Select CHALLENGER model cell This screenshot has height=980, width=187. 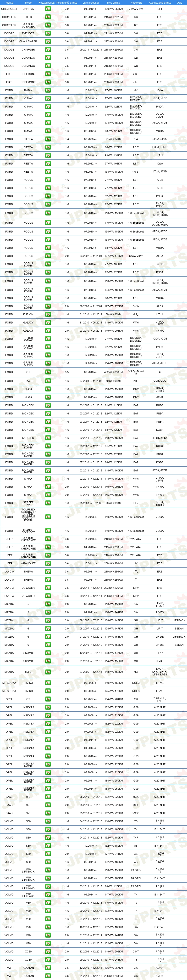(28, 41)
